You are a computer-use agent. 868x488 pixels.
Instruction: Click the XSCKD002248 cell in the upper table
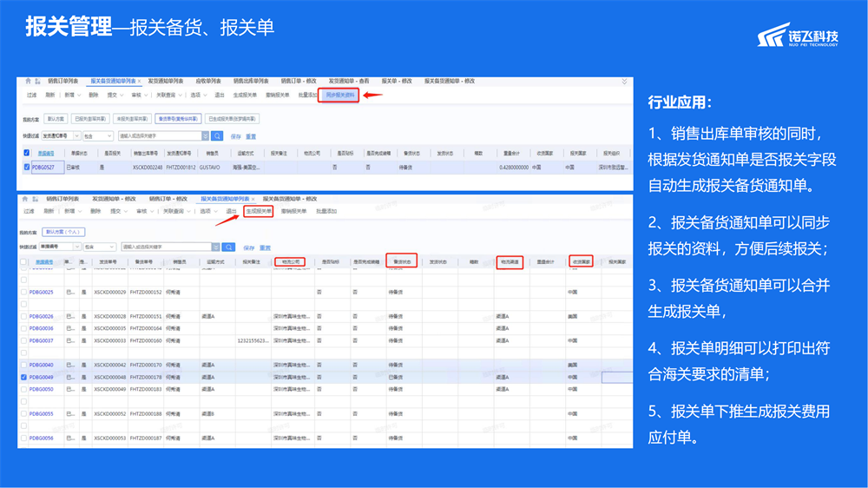148,168
